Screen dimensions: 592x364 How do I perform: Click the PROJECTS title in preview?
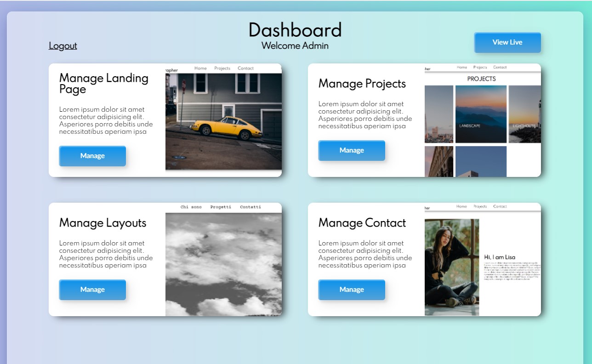tap(481, 79)
